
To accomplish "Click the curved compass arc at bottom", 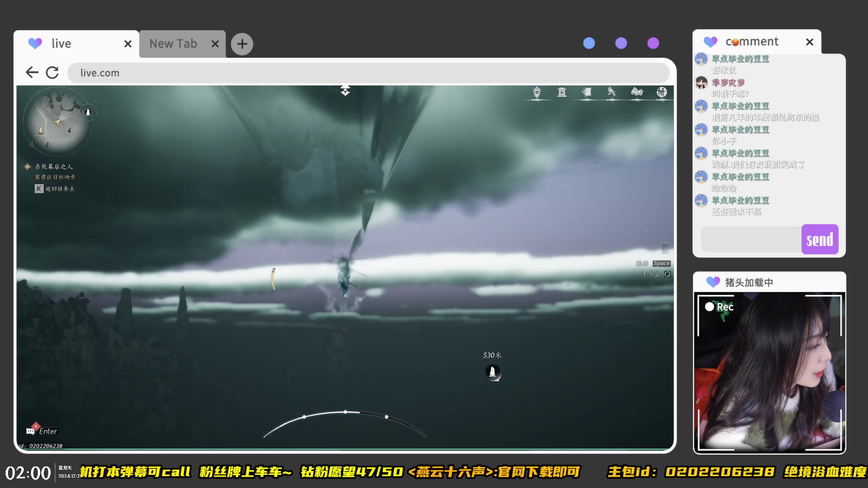I will 345,423.
